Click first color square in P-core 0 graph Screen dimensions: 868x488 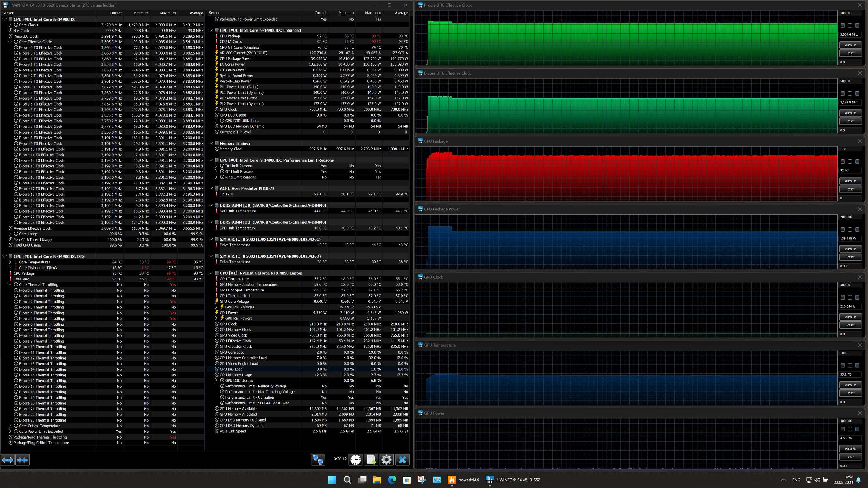click(x=842, y=26)
